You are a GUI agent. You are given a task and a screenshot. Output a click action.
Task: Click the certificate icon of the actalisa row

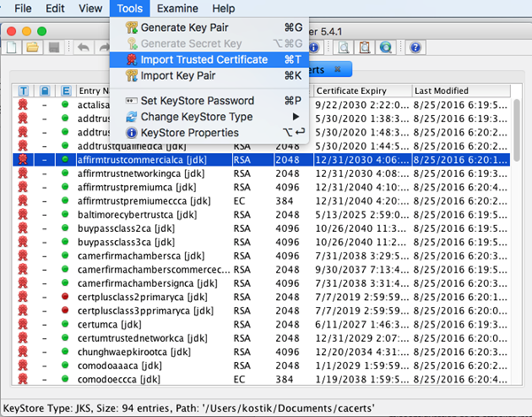[23, 104]
